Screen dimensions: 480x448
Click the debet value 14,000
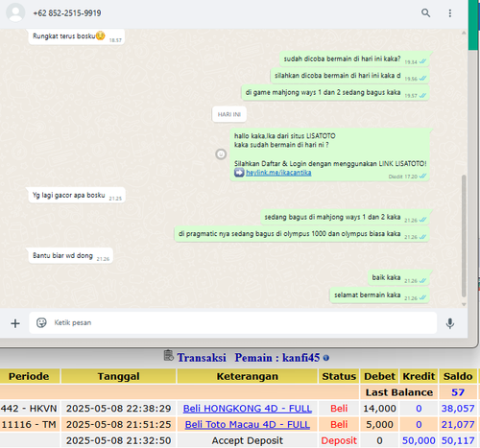[379, 409]
